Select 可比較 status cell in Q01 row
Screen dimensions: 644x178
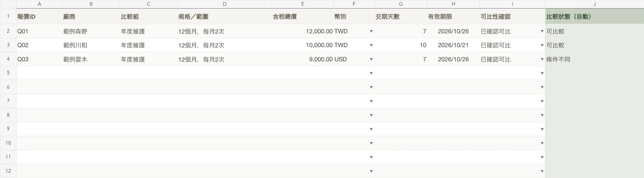[x=594, y=31]
